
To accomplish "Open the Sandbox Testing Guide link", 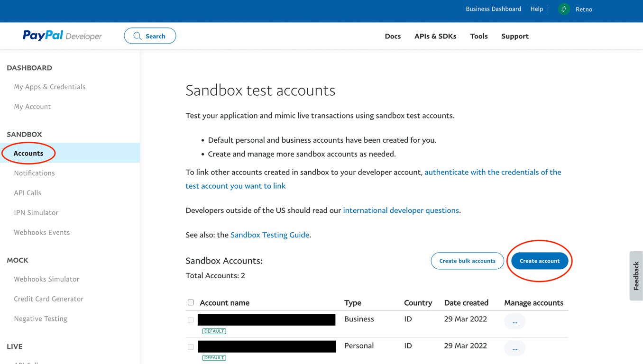I will [270, 235].
